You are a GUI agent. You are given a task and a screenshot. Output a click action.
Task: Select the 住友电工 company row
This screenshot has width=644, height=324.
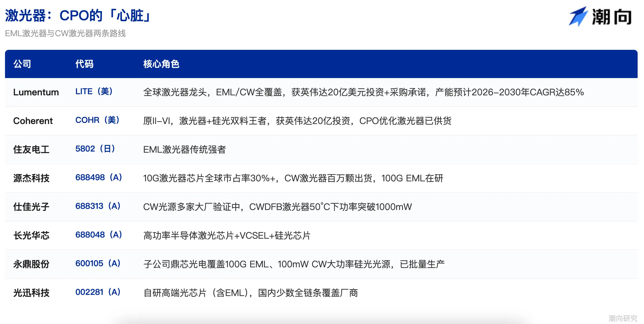pos(321,149)
